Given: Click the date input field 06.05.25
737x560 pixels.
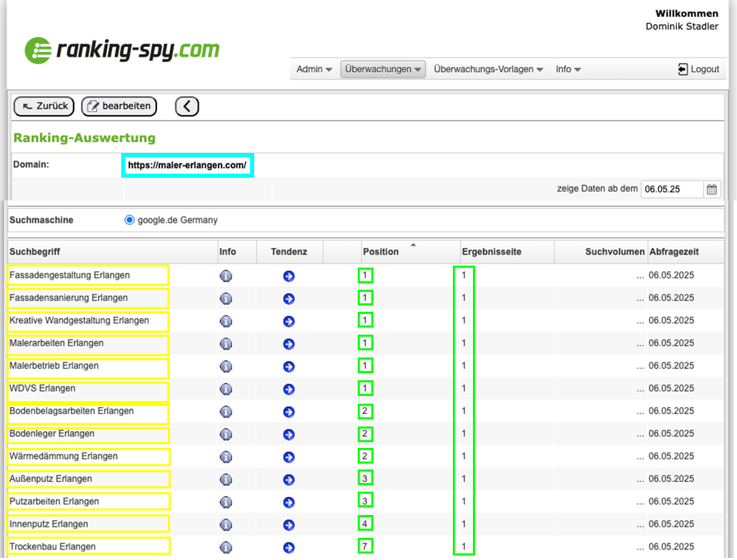Looking at the screenshot, I should (671, 189).
